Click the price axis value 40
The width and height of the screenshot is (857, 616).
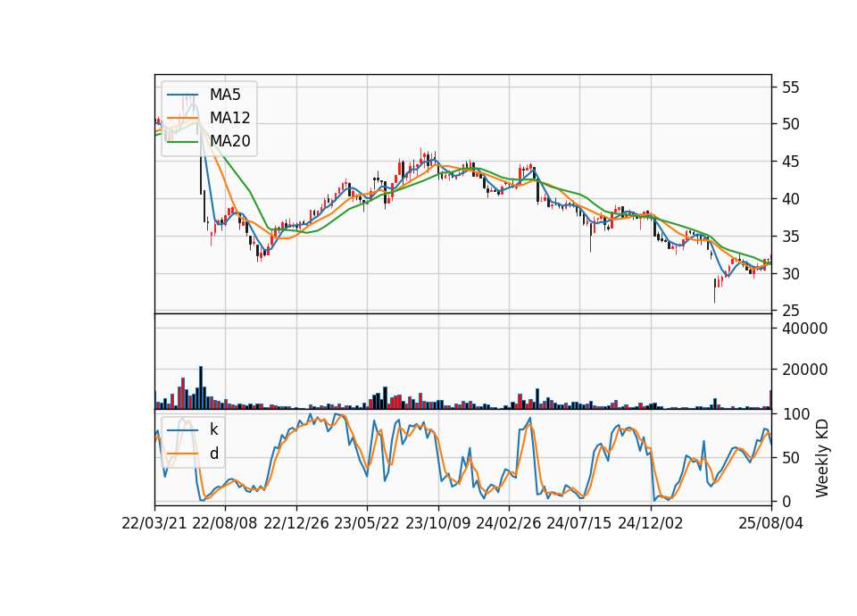pyautogui.click(x=790, y=199)
